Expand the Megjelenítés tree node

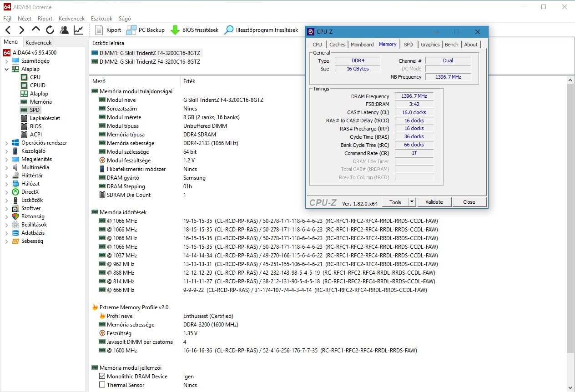pos(6,159)
